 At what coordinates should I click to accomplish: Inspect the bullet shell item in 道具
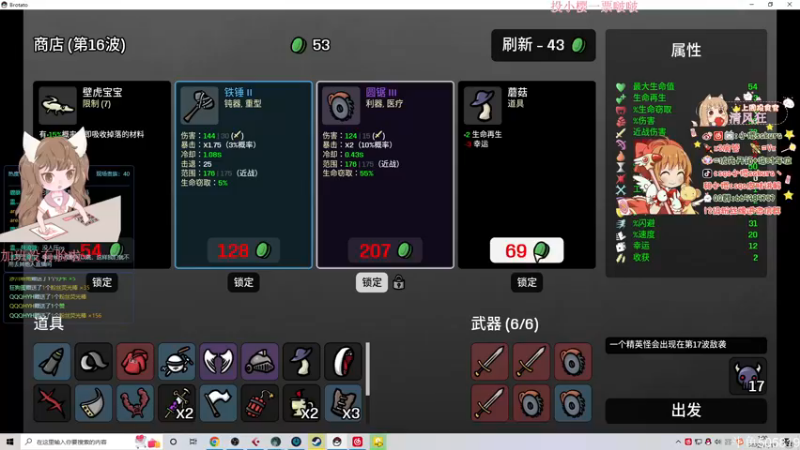tap(52, 361)
